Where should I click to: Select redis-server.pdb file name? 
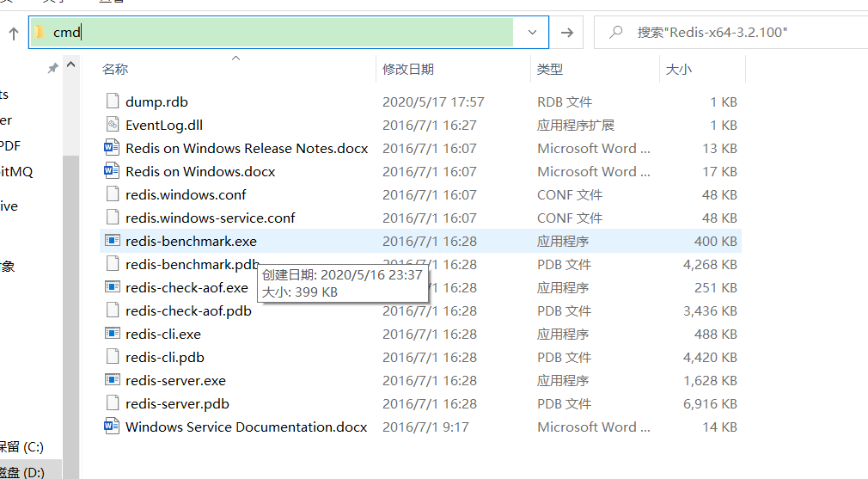point(177,404)
